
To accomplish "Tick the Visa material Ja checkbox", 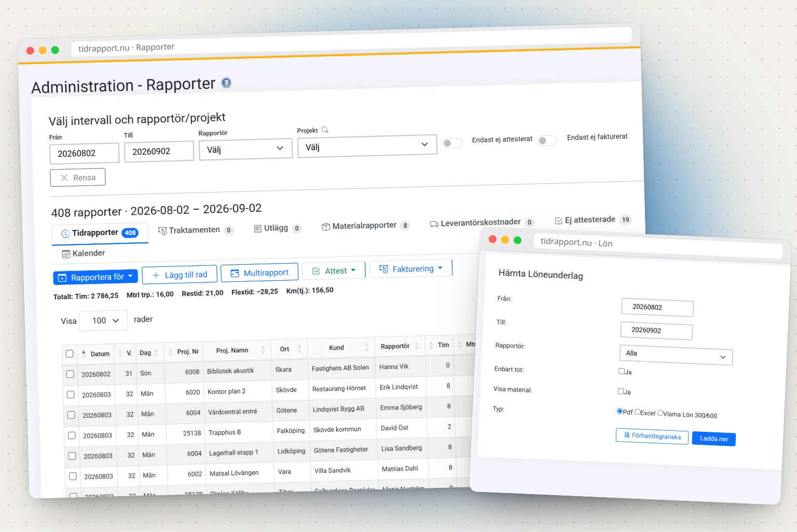I will (621, 391).
